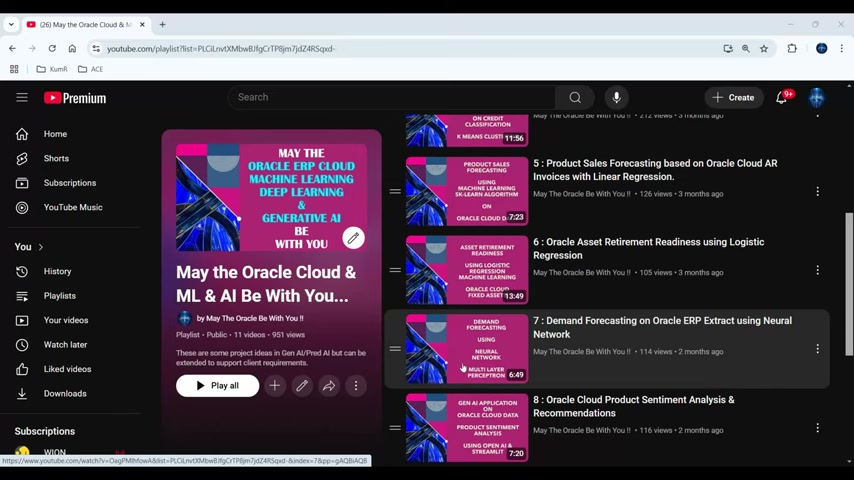Open new browser tab
This screenshot has height=480, width=854.
point(162,25)
